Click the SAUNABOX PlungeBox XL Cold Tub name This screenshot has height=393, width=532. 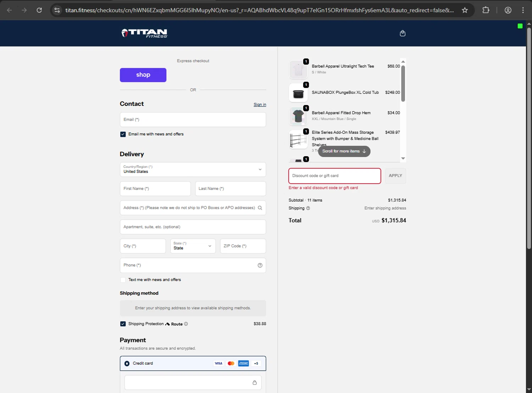click(x=345, y=92)
